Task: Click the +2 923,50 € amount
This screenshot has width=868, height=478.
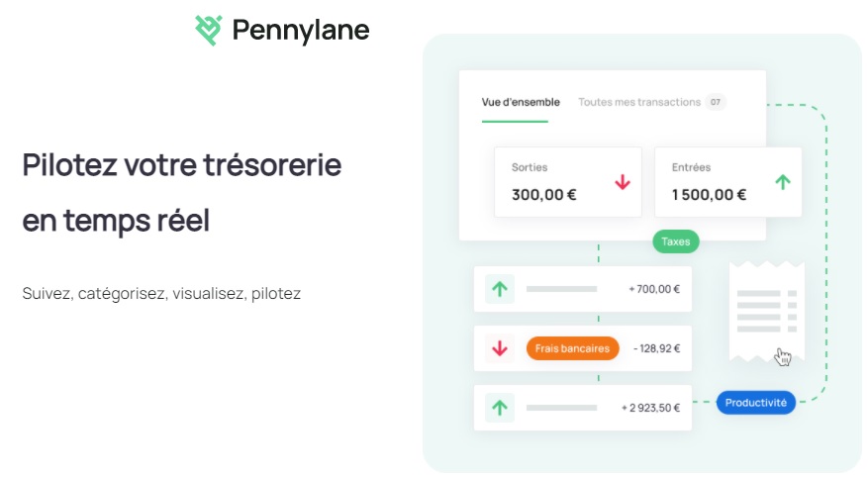Action: click(x=650, y=408)
